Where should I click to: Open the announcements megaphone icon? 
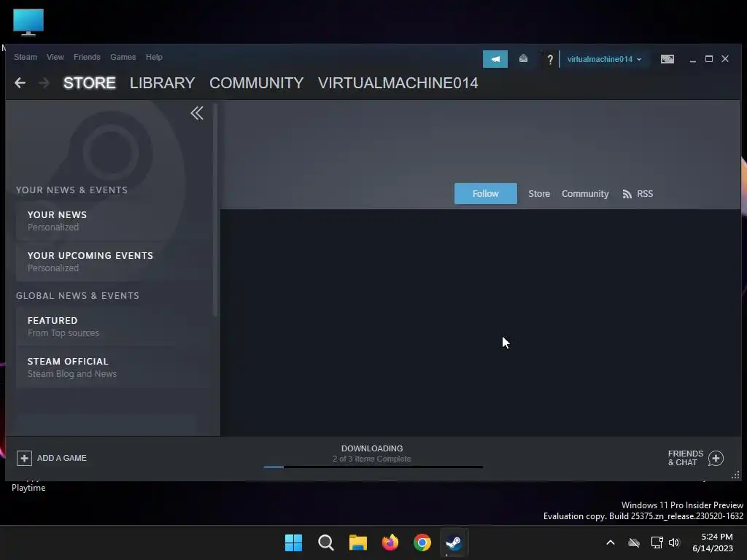click(x=495, y=59)
